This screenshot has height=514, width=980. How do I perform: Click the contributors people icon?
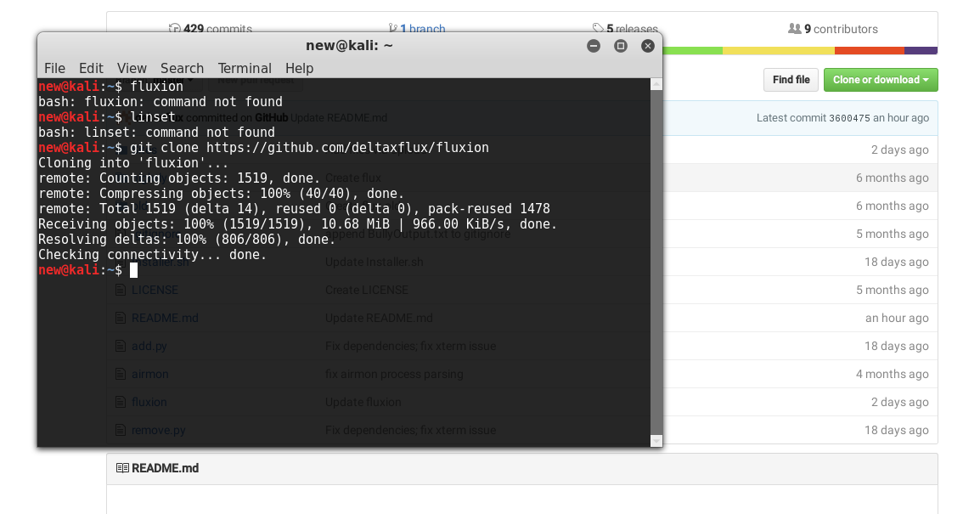[794, 28]
